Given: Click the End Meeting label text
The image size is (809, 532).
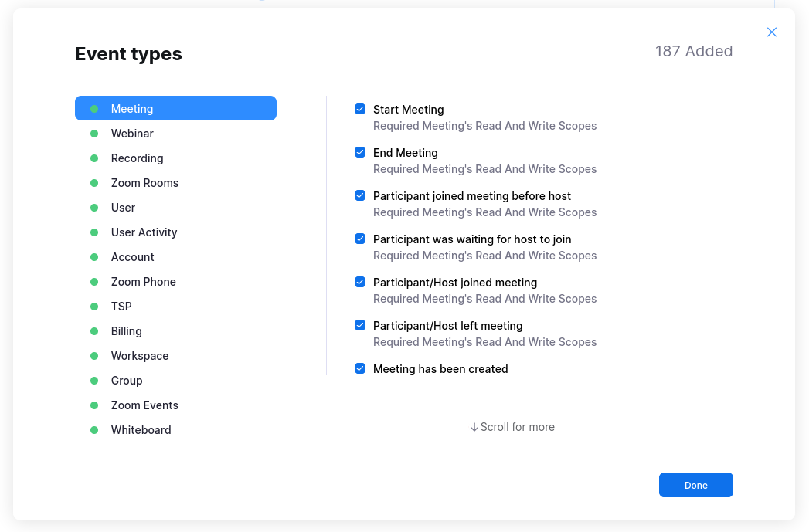Looking at the screenshot, I should 405,153.
